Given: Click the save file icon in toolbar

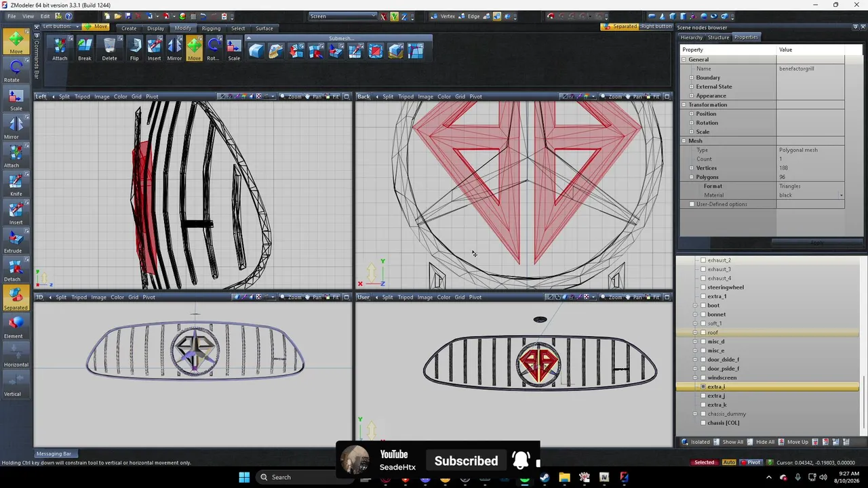Looking at the screenshot, I should 127,16.
